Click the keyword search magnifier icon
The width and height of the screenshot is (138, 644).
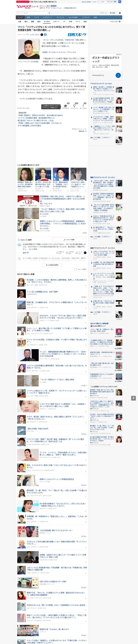[x=49, y=13]
